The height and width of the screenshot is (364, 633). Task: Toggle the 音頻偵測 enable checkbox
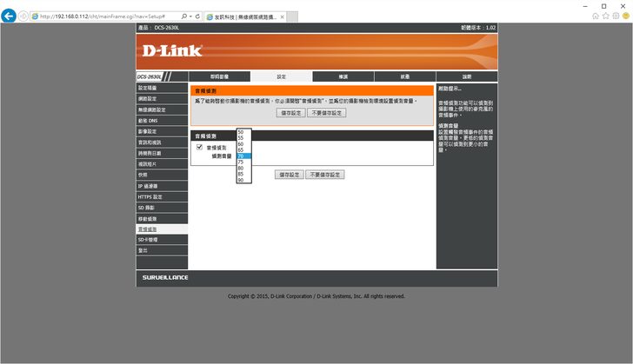[x=199, y=147]
